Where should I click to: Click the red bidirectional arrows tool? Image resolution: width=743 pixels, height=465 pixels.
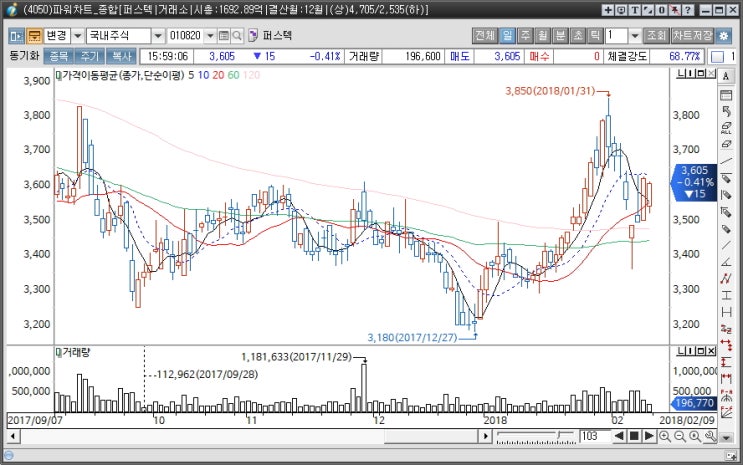726,345
